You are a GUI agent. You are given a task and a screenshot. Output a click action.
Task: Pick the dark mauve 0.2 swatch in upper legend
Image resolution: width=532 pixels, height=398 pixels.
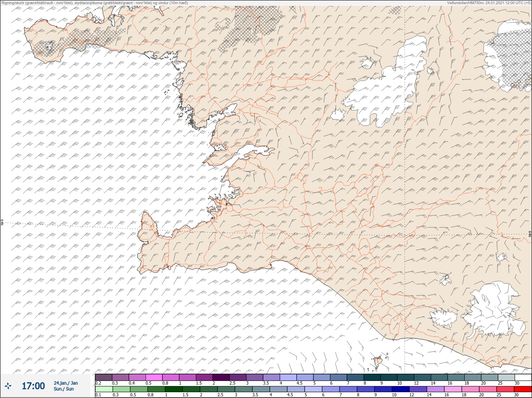[x=103, y=377]
